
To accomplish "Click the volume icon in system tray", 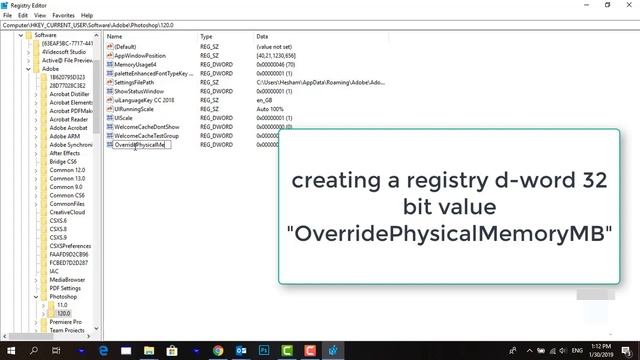I will click(x=563, y=351).
